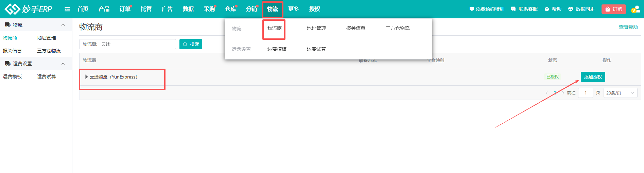The height and width of the screenshot is (173, 644).
Task: Open 免费预约培训 in the top bar
Action: click(487, 9)
